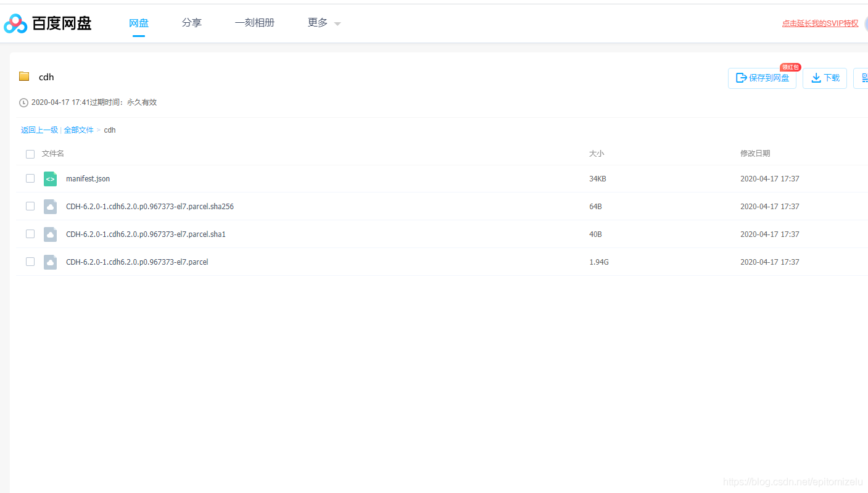This screenshot has height=493, width=868.
Task: Sort by the 文件名 column header
Action: (53, 154)
